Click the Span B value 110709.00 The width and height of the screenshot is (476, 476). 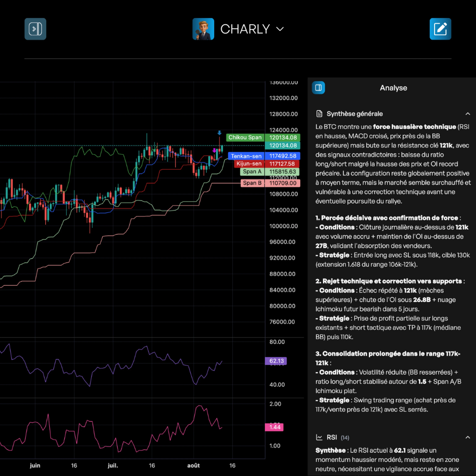pyautogui.click(x=283, y=183)
